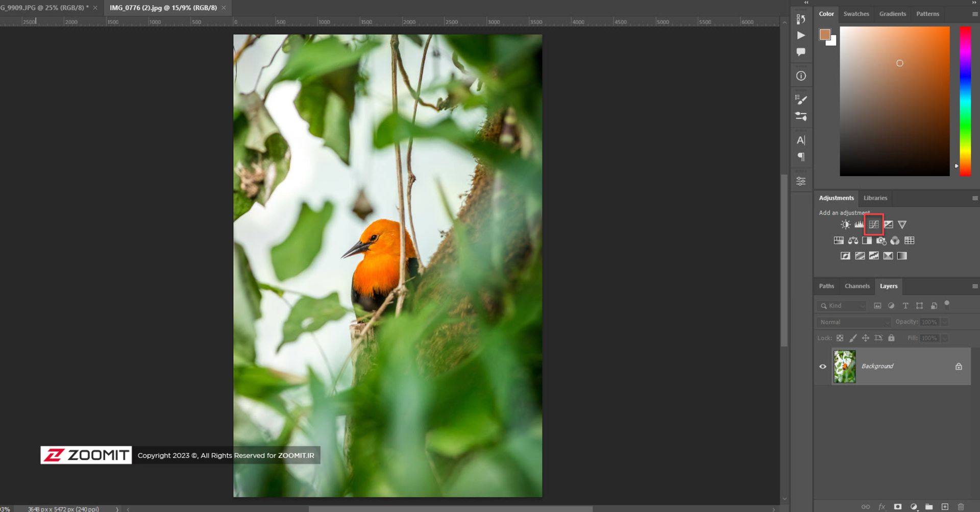Hide the Background layer visibility eye
This screenshot has width=980, height=512.
pos(823,367)
